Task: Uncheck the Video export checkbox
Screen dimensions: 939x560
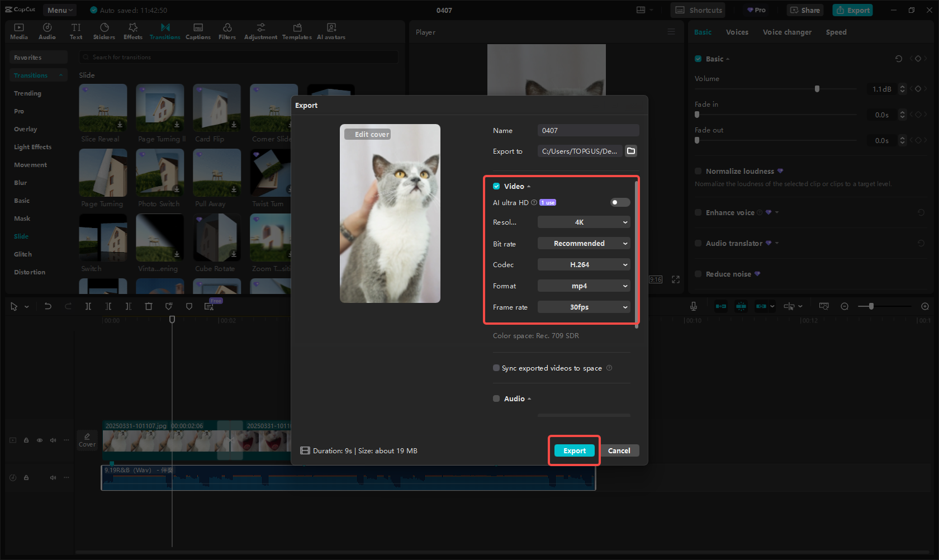Action: tap(496, 186)
